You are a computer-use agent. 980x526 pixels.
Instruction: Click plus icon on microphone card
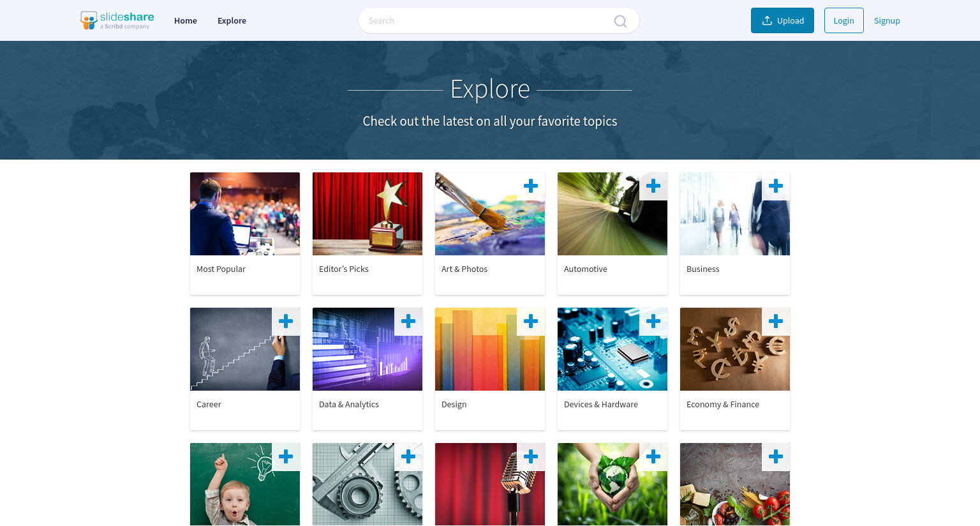click(x=531, y=456)
